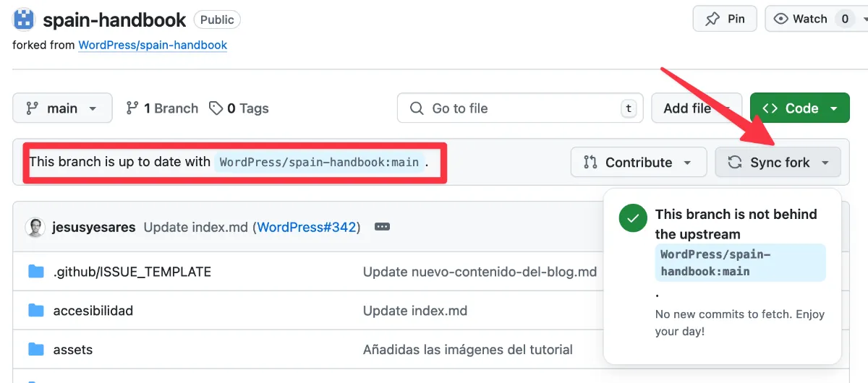Open the spain-handbook repository title

pos(114,20)
